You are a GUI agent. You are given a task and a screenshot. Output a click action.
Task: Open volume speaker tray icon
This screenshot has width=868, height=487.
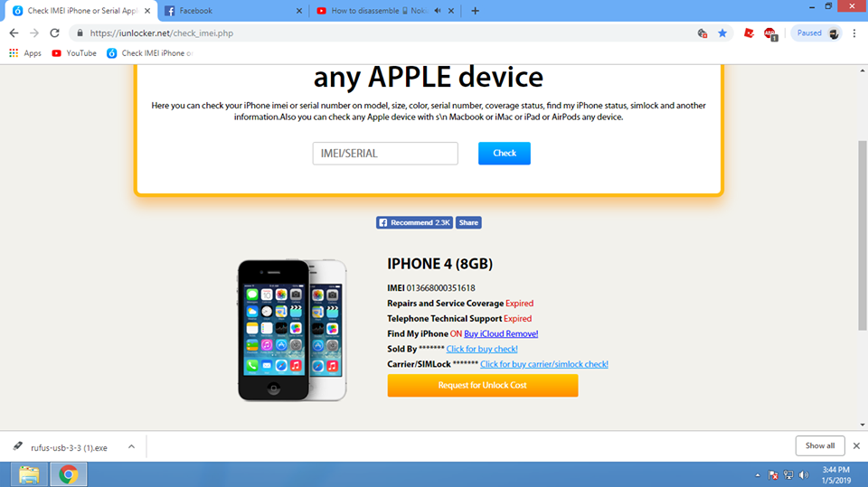pyautogui.click(x=804, y=475)
